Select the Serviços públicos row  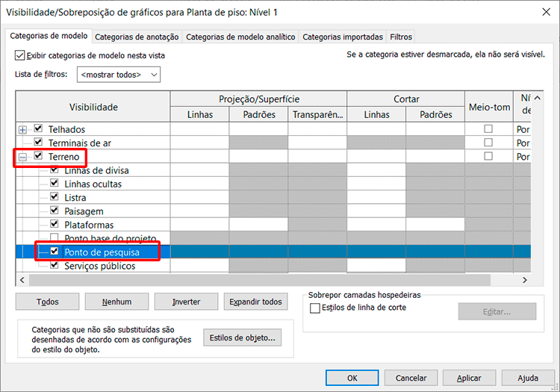click(100, 266)
